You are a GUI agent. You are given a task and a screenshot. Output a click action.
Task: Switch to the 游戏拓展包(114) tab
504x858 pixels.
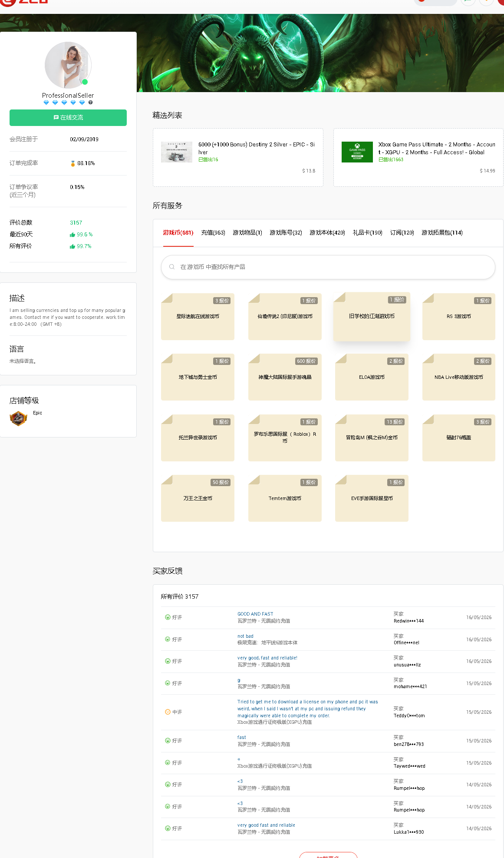442,233
